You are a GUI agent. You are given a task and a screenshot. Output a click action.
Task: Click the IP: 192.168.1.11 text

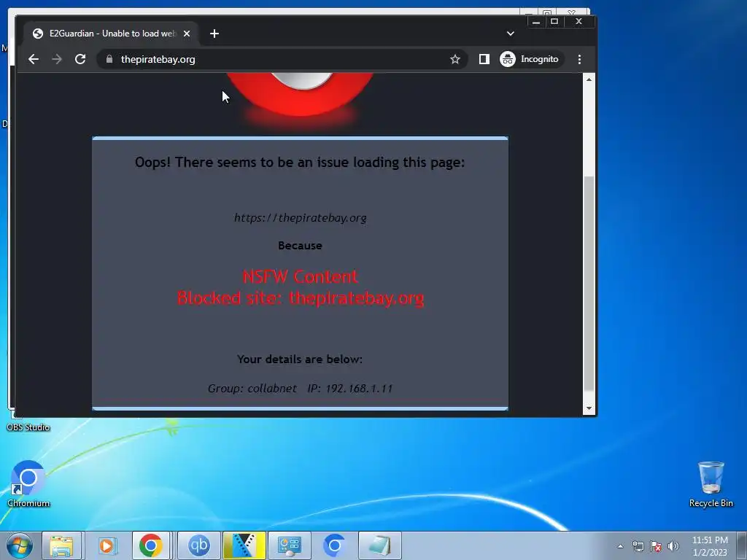tap(350, 389)
